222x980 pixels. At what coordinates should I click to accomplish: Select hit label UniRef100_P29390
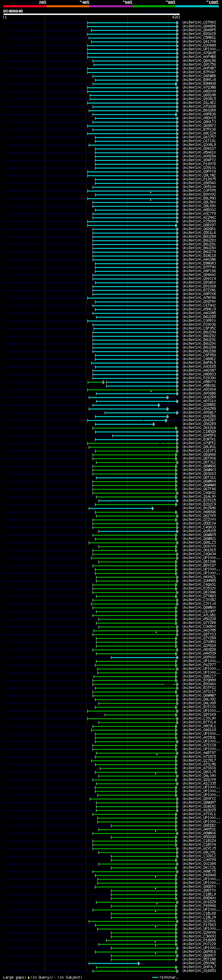(199, 378)
